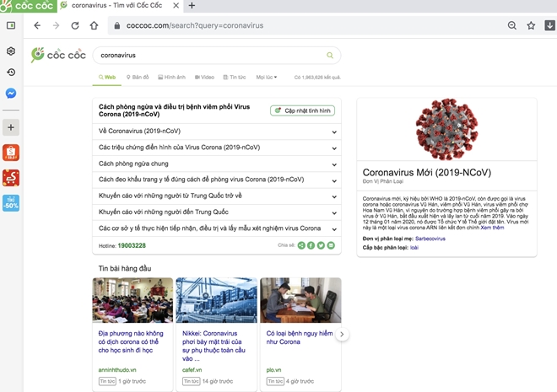Screen dimensions: 557x392
Task: Open the Sarbecovirus link
Action: pos(430,239)
